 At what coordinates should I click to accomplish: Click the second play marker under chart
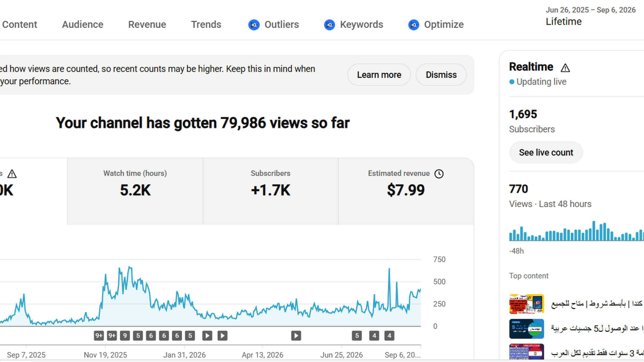[222, 336]
